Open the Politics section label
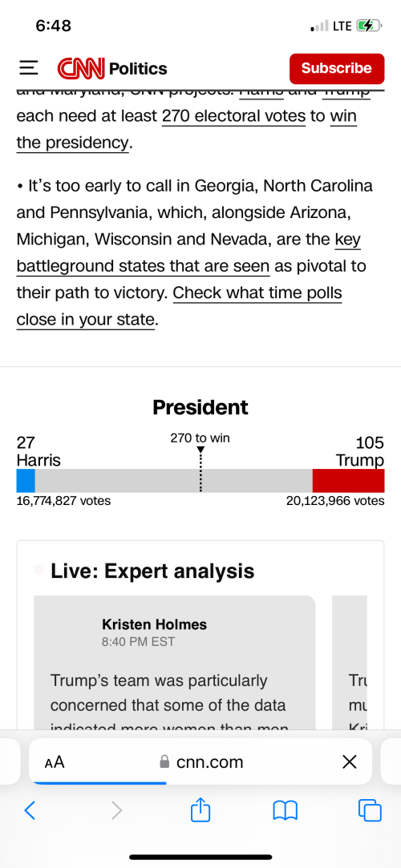Image resolution: width=401 pixels, height=868 pixels. point(138,69)
